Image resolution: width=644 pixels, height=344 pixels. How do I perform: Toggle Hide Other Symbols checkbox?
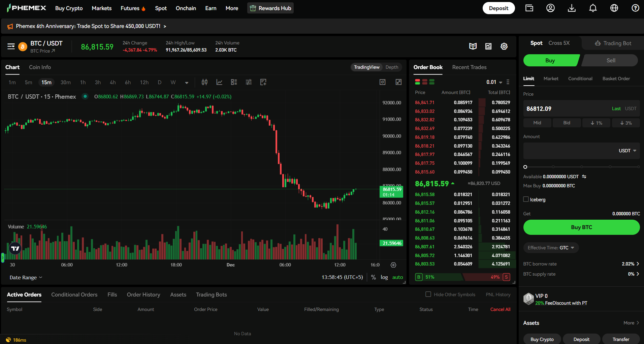pos(428,294)
